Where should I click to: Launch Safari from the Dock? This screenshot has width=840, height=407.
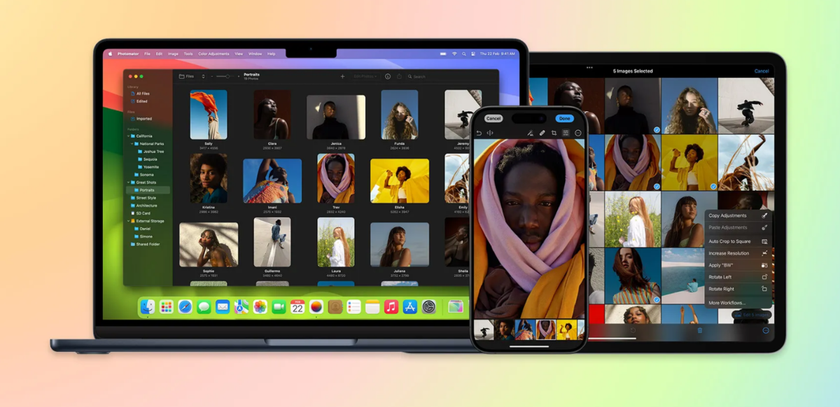(185, 307)
